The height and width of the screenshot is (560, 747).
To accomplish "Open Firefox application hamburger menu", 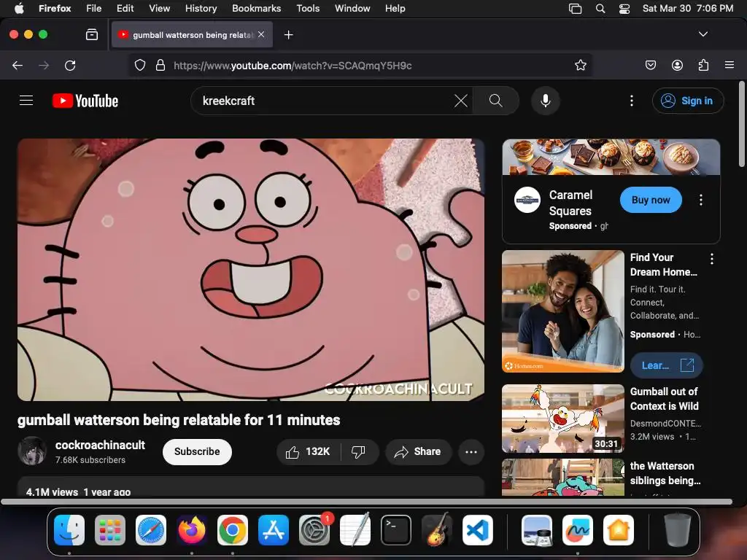I will coord(729,65).
